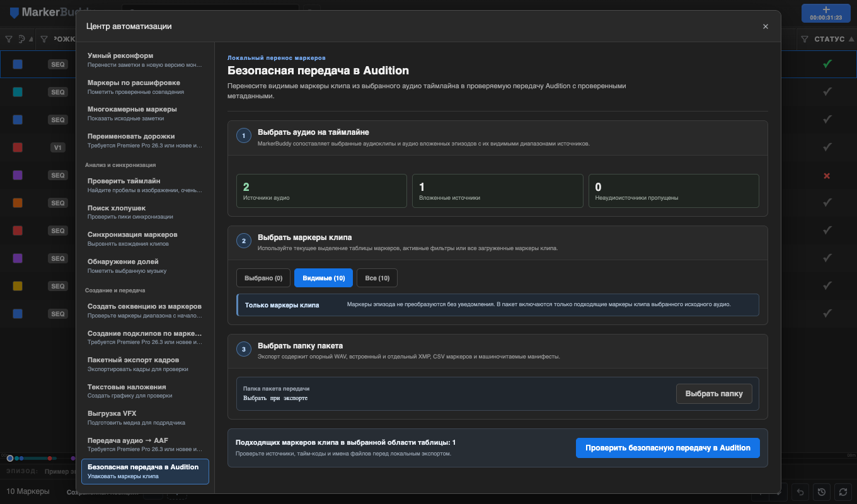Click the V1 track badge in the table

[x=58, y=147]
